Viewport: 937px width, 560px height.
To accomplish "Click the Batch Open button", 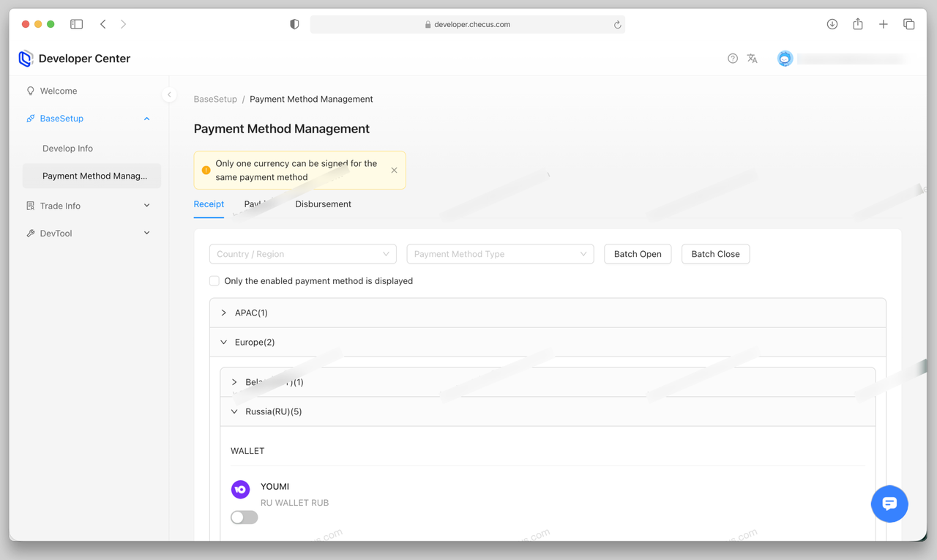I will pyautogui.click(x=638, y=254).
